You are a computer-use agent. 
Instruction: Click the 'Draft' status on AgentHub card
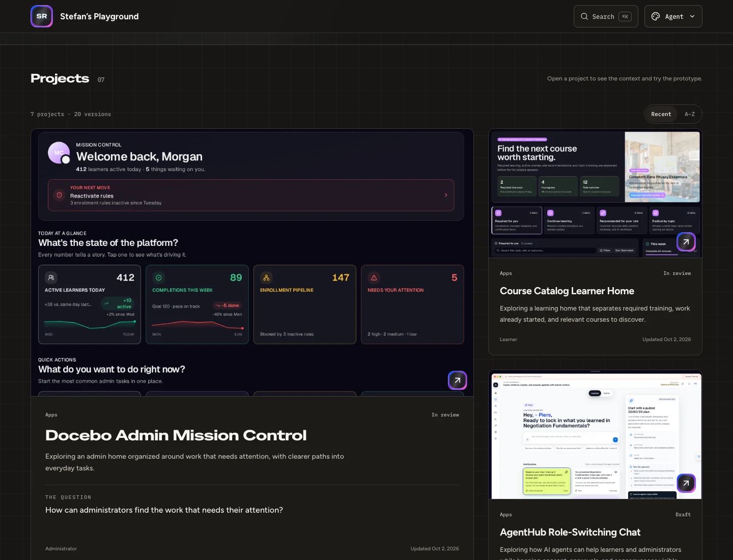tap(683, 515)
